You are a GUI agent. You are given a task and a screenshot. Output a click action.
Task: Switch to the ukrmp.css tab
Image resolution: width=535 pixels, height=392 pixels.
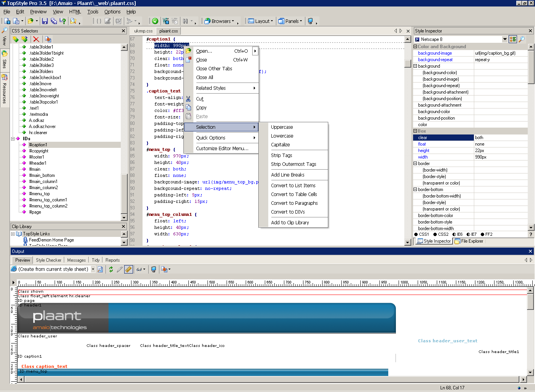(143, 31)
